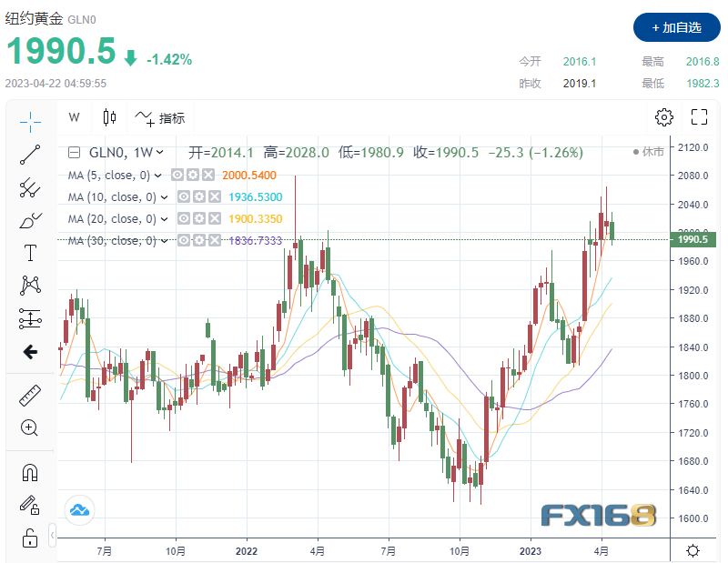Expand the MA (10, close, 0) dropdown
The height and width of the screenshot is (563, 728).
click(164, 197)
